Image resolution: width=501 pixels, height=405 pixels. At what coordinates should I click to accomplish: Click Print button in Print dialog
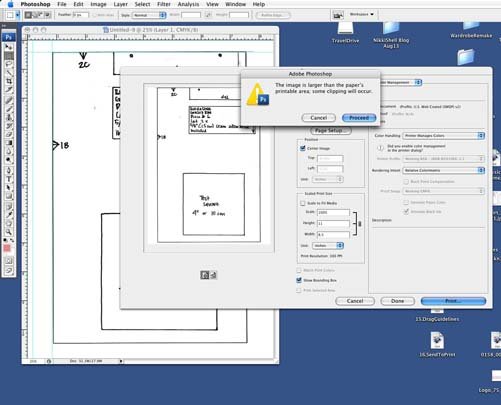(x=453, y=301)
